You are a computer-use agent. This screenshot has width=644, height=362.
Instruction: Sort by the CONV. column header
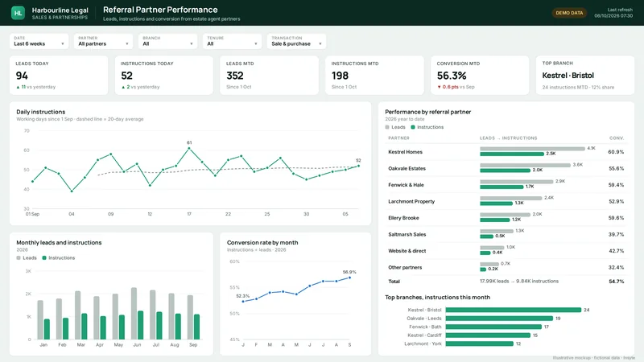(617, 138)
